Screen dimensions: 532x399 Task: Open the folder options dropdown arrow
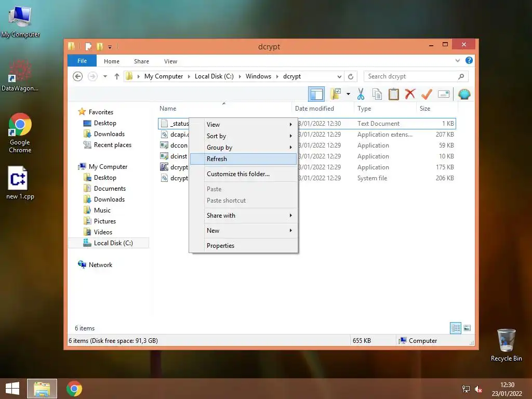pos(348,94)
